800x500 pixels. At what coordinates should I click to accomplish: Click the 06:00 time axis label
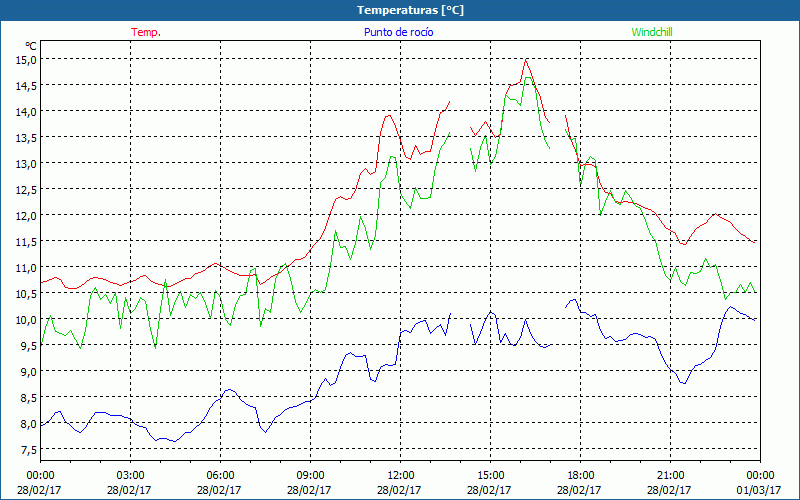(x=220, y=476)
